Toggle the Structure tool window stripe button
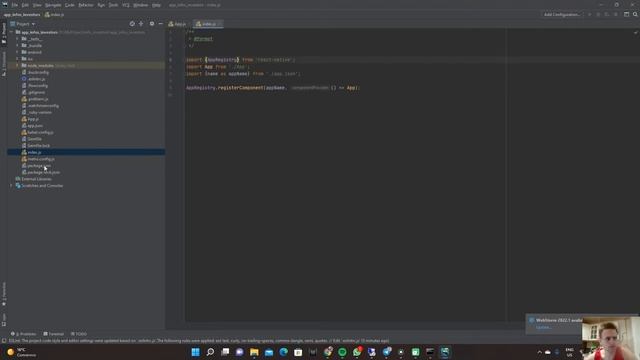 4,64
